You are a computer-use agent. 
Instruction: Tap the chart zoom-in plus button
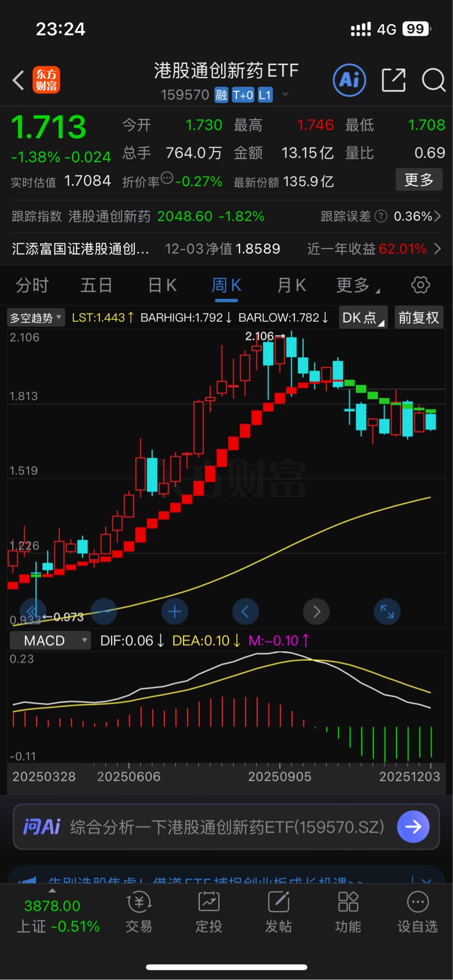(x=174, y=612)
